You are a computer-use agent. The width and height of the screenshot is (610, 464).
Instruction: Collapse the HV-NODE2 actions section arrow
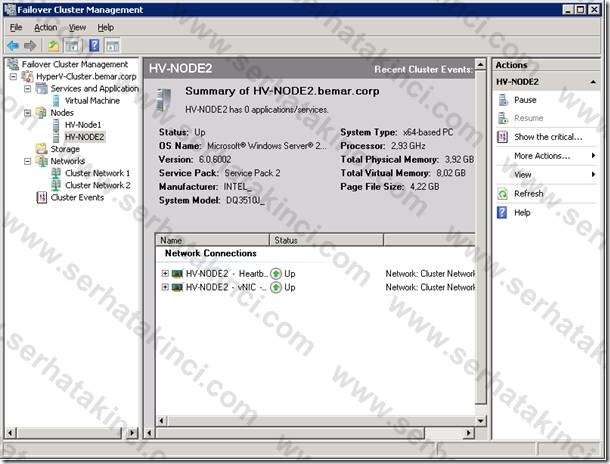point(593,82)
